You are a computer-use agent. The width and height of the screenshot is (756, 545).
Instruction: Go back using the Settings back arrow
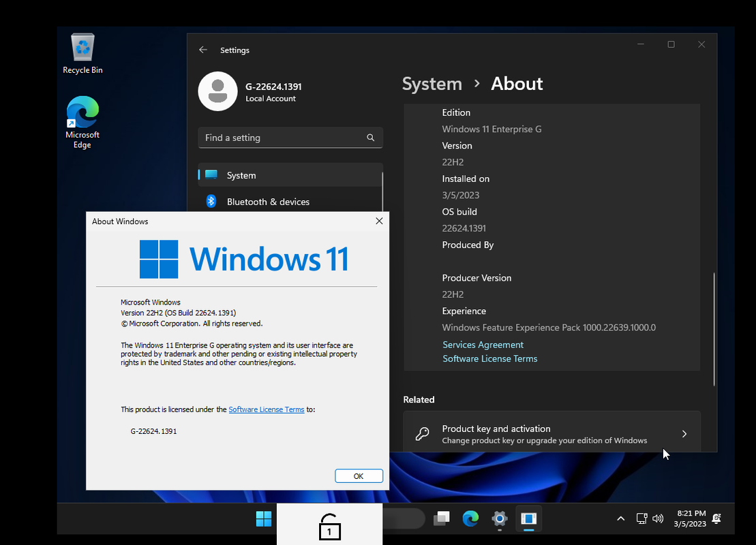click(203, 50)
